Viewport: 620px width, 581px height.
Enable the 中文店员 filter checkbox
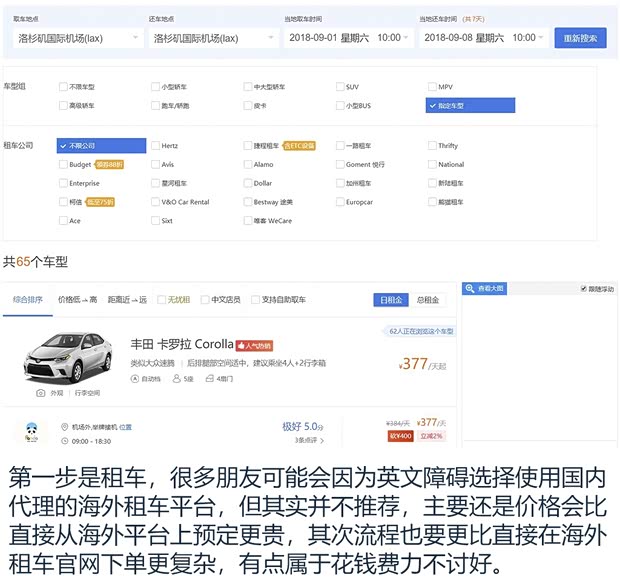tap(205, 300)
